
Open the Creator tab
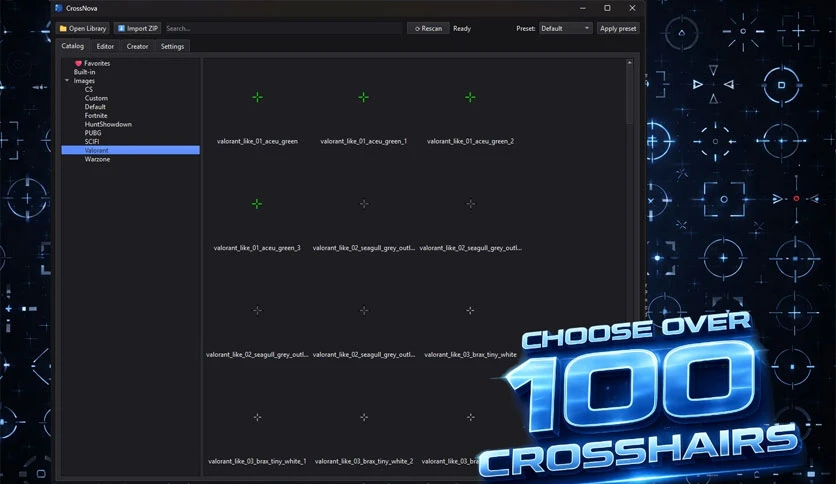[137, 46]
